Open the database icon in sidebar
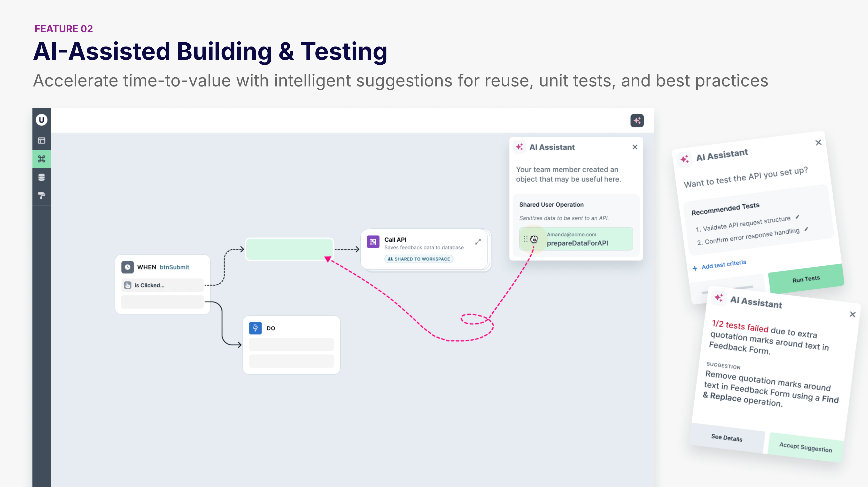 click(41, 177)
